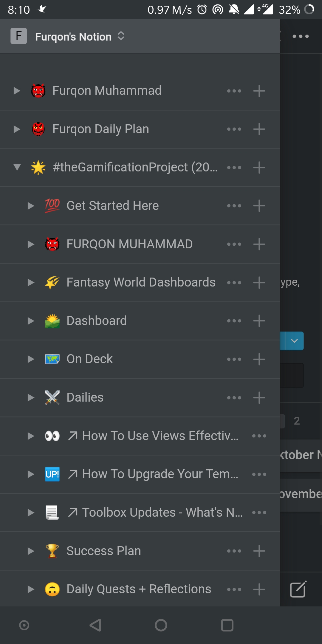Open the blue dropdown chevron button

(x=294, y=341)
